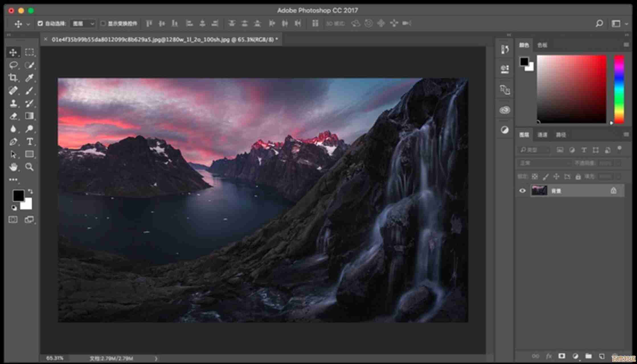
Task: Select the Pen tool
Action: click(13, 142)
